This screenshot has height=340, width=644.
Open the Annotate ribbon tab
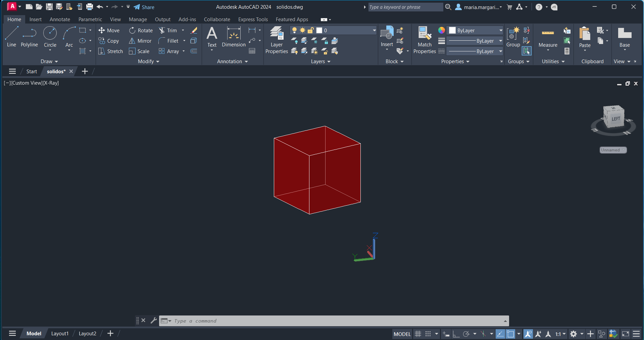tap(60, 19)
